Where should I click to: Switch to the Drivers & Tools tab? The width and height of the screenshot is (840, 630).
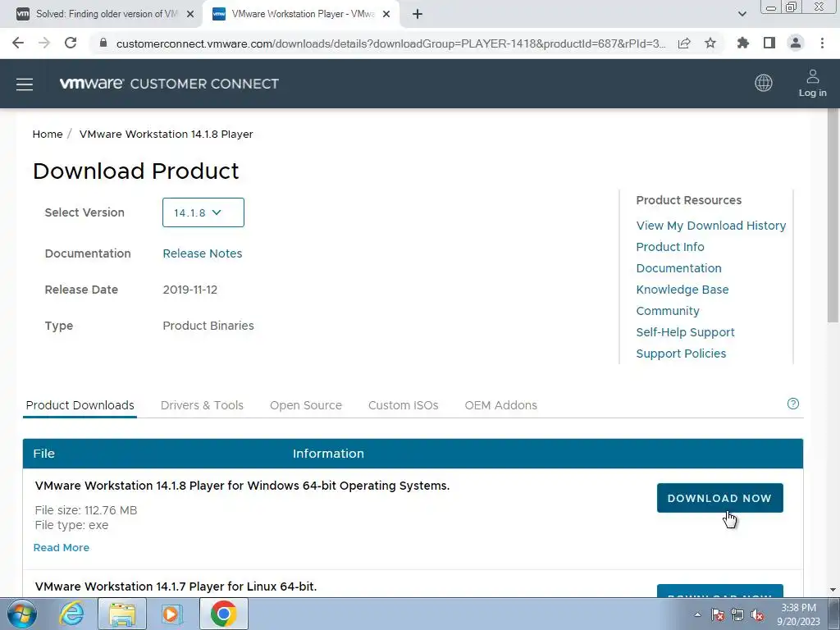tap(202, 405)
